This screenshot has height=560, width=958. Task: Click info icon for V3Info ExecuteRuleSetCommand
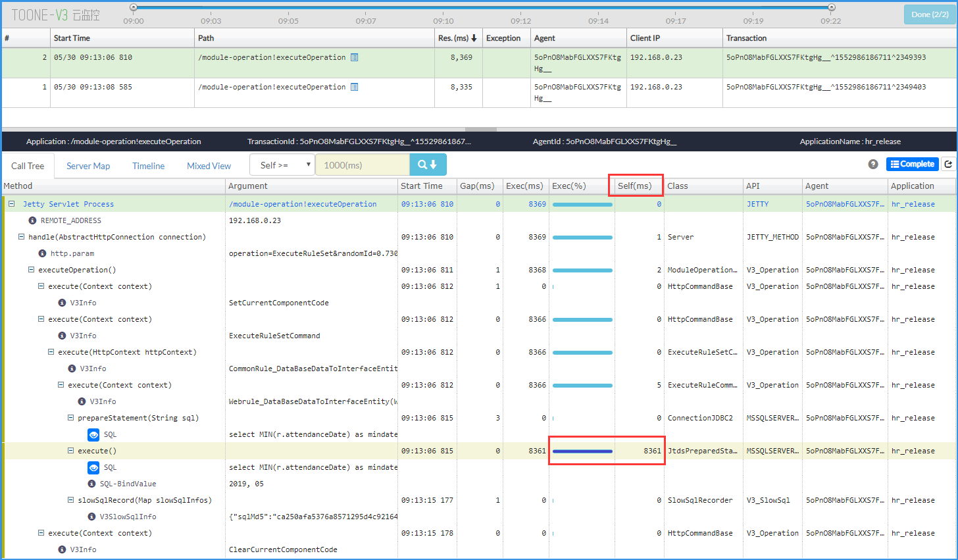coord(62,336)
